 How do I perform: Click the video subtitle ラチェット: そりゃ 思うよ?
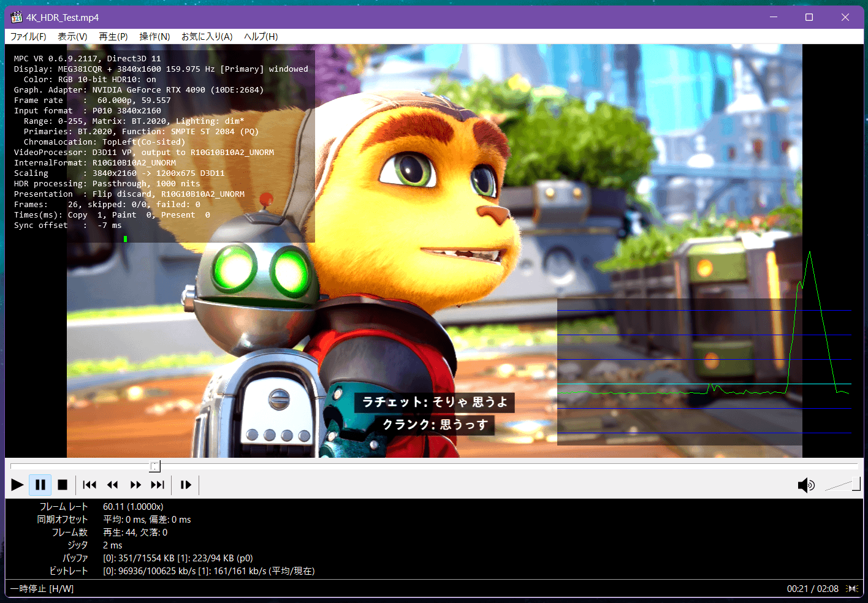coord(435,402)
